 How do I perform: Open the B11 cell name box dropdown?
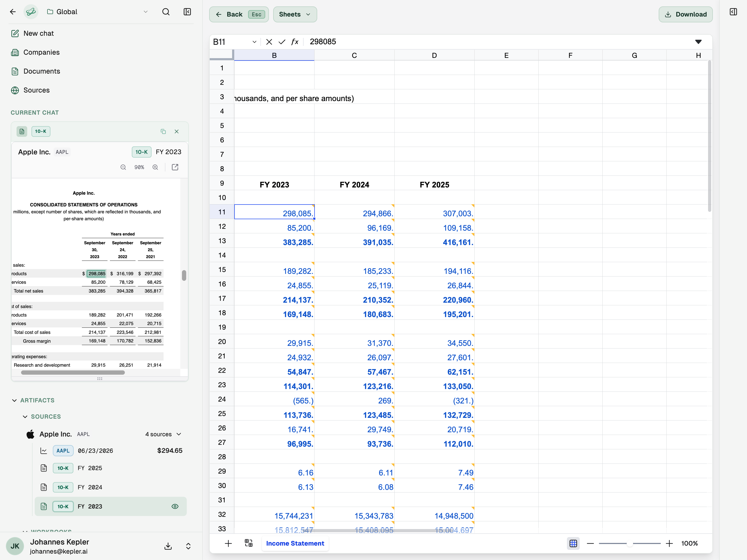pos(254,42)
